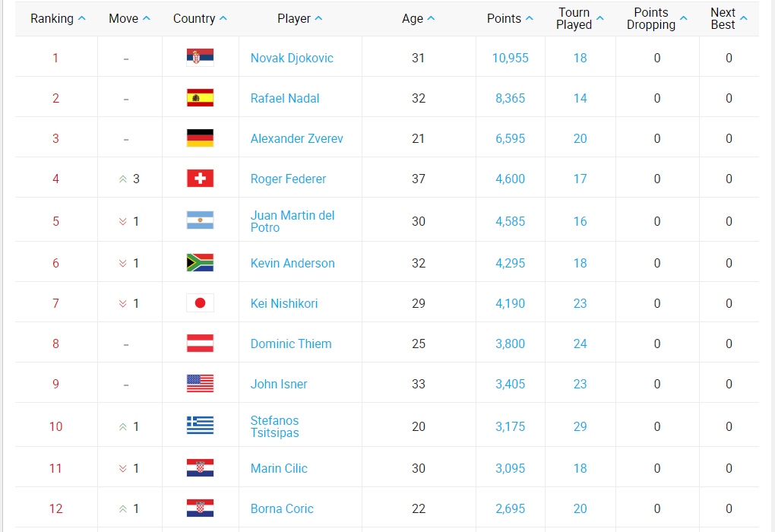This screenshot has width=775, height=532.
Task: Open Stefanos Tsitsipas player page
Action: (x=275, y=426)
